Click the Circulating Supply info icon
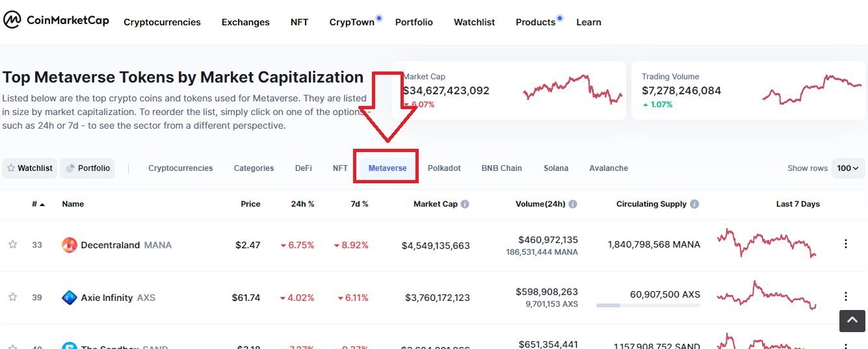 (694, 204)
